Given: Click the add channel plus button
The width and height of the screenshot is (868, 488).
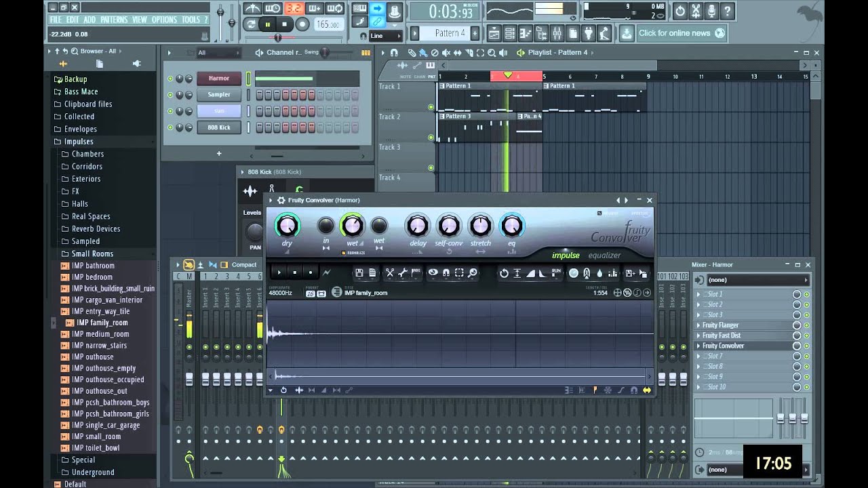Looking at the screenshot, I should 219,153.
